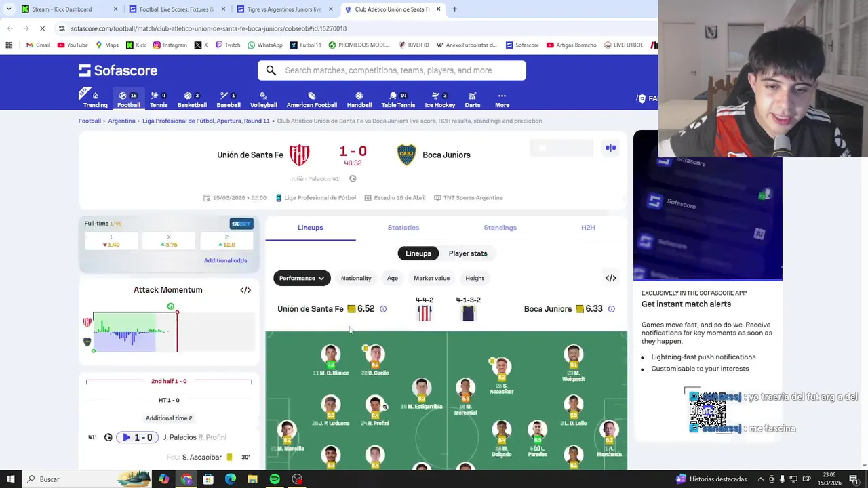Image resolution: width=868 pixels, height=488 pixels.
Task: Open the Tennis sport category
Action: [159, 100]
